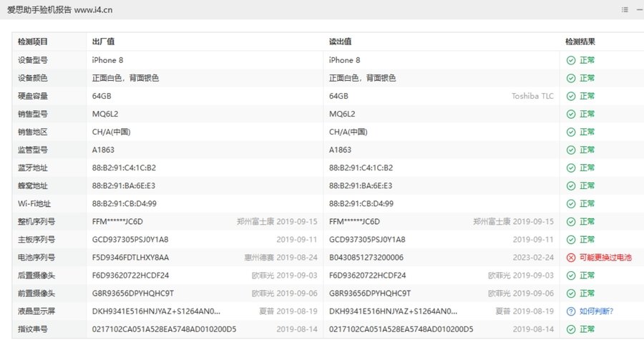644x340 pixels.
Task: Select the 指纹串号 row label
Action: (32, 329)
